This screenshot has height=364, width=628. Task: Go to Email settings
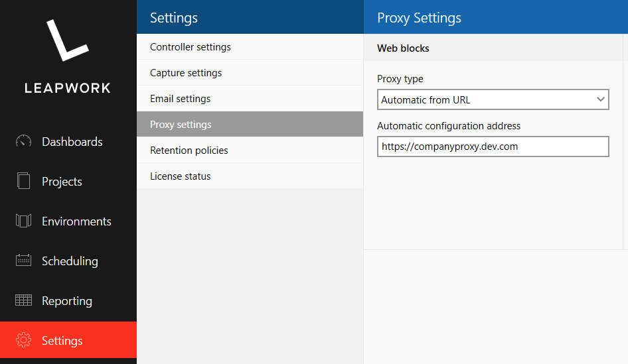250,99
